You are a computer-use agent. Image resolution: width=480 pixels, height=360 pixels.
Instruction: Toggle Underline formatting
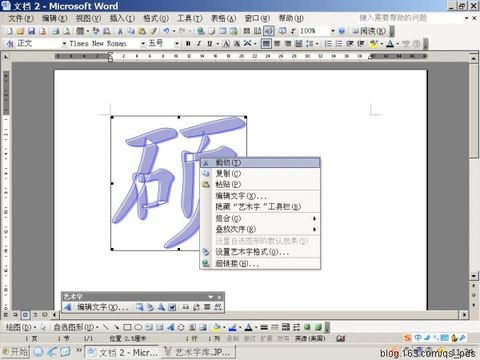point(210,44)
